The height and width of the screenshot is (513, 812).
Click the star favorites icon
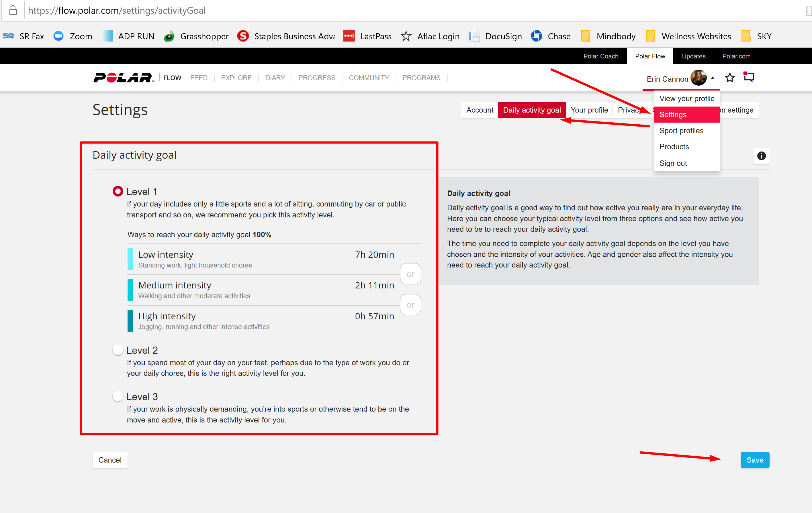(x=730, y=78)
